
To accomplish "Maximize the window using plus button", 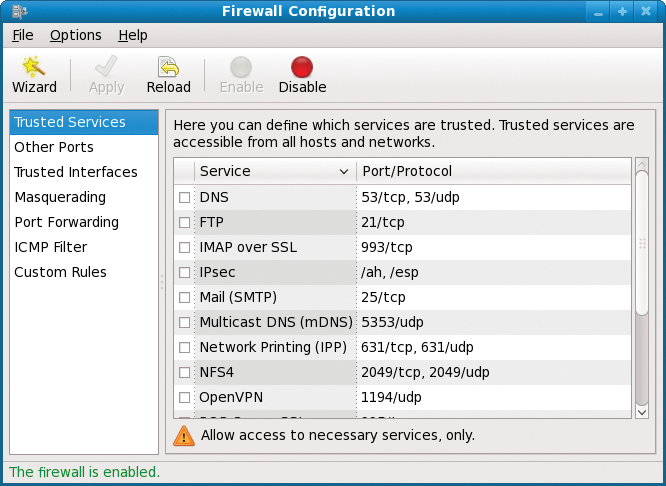I will point(622,12).
